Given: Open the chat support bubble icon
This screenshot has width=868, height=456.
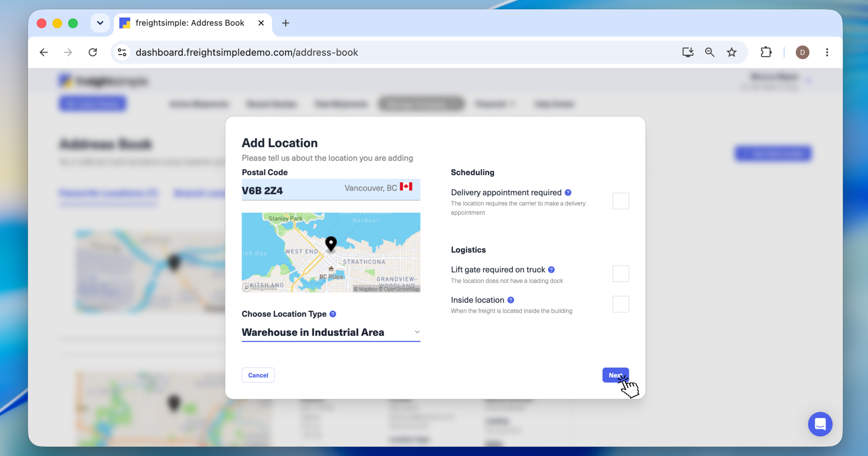Looking at the screenshot, I should pyautogui.click(x=820, y=424).
